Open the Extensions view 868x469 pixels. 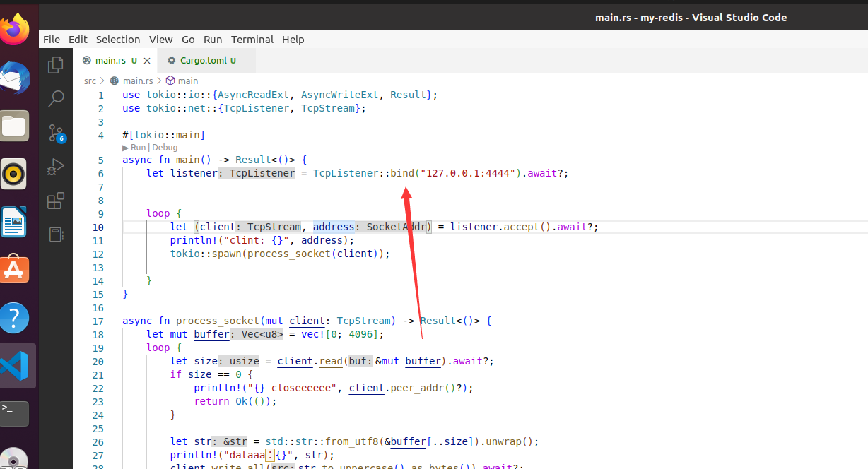point(56,201)
